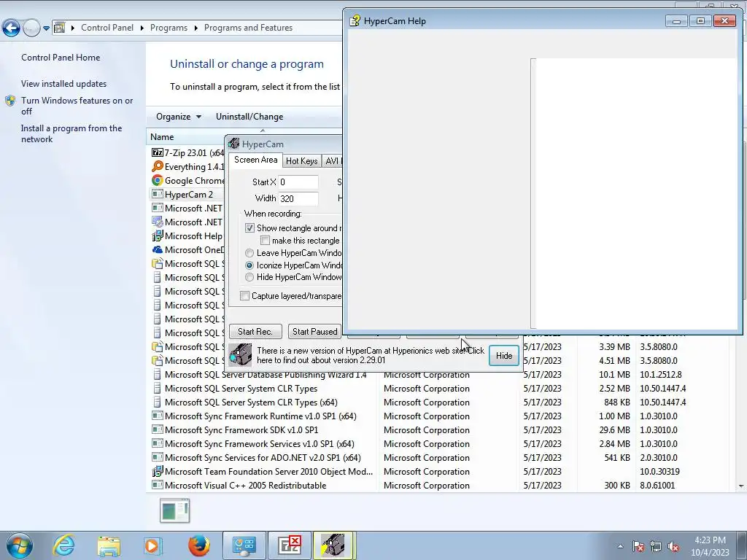This screenshot has height=560, width=747.
Task: Expand the Programs breadcrumb arrow
Action: click(x=196, y=28)
